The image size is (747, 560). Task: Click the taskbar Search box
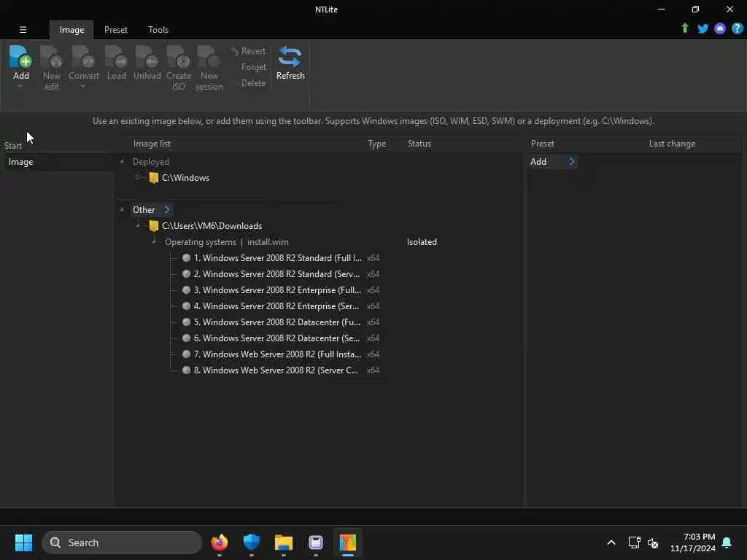(122, 542)
